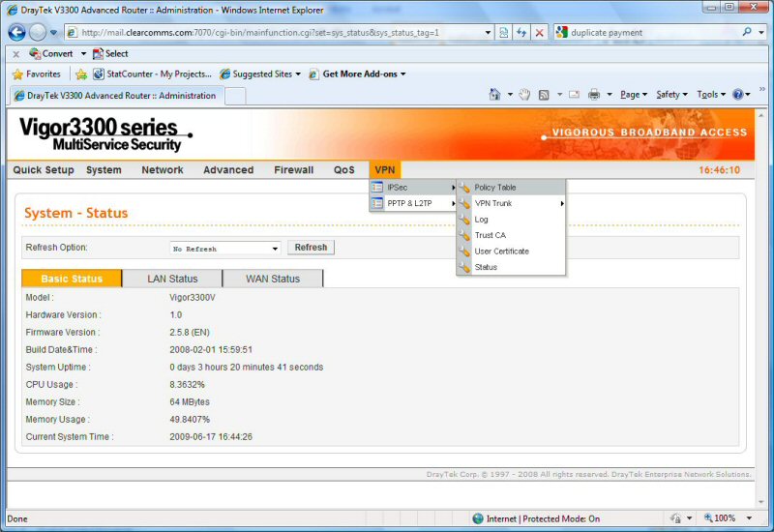
Task: Click the firmware version value 2.5.8 (EN)
Action: coord(190,332)
